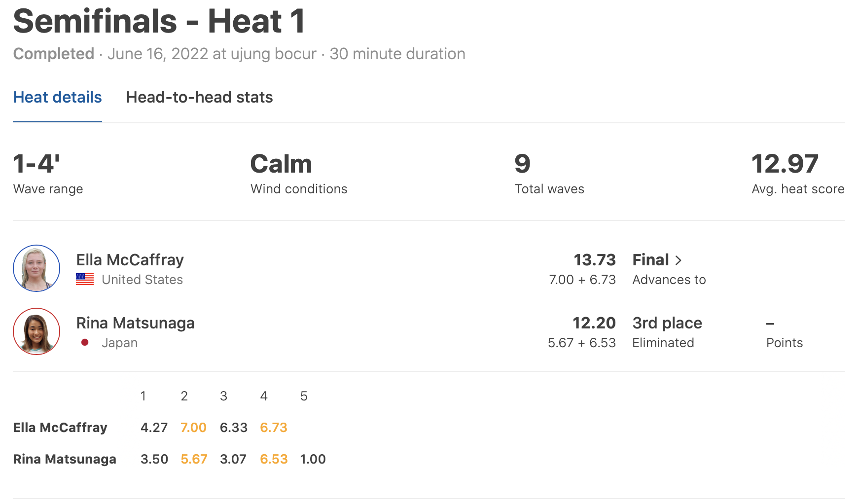
Task: Open the Head-to-head stats tab
Action: pyautogui.click(x=199, y=97)
